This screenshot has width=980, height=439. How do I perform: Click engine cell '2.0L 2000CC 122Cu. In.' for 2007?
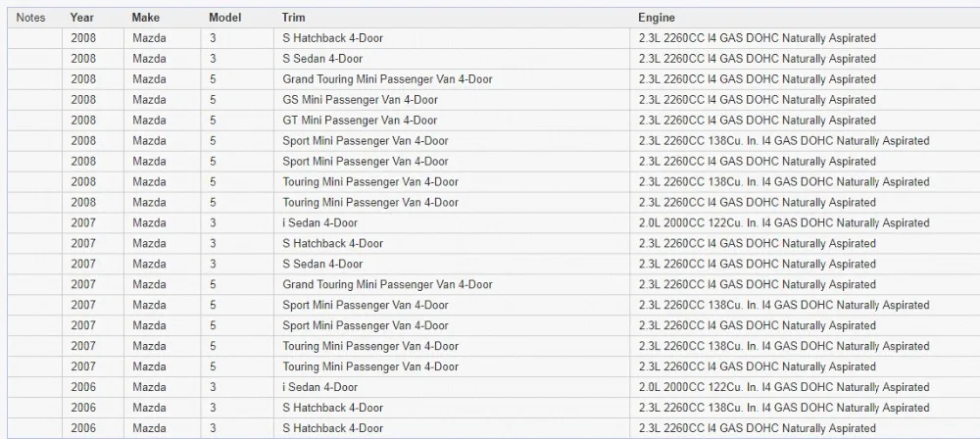(x=805, y=222)
